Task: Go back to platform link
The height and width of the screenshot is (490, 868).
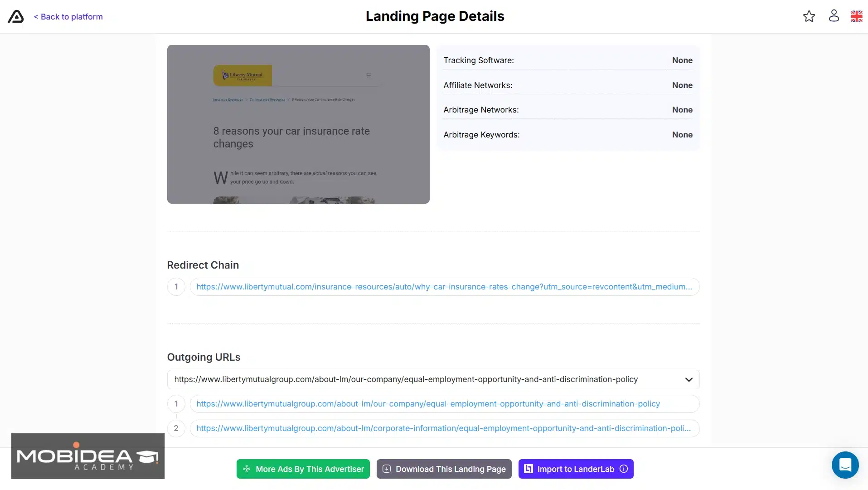Action: pos(68,17)
